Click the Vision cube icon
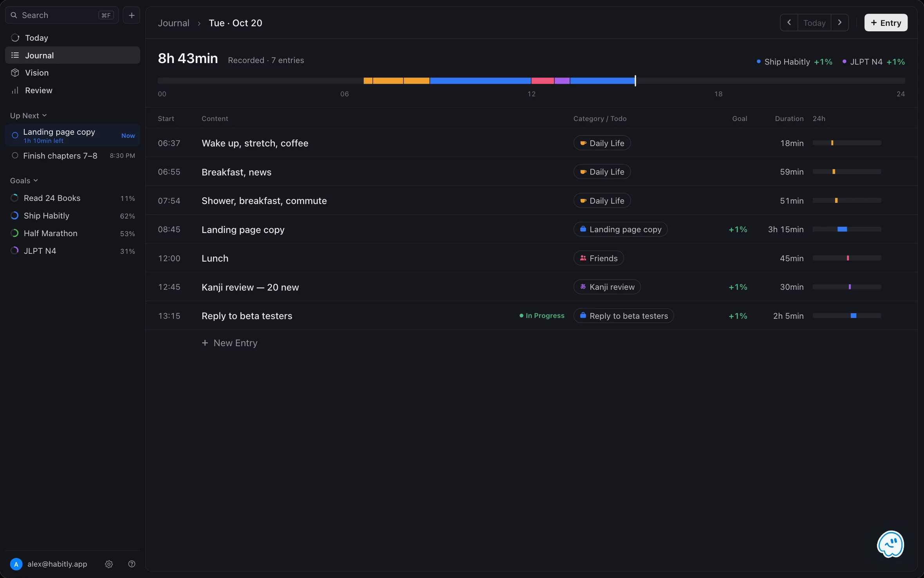Image resolution: width=924 pixels, height=578 pixels. [15, 73]
